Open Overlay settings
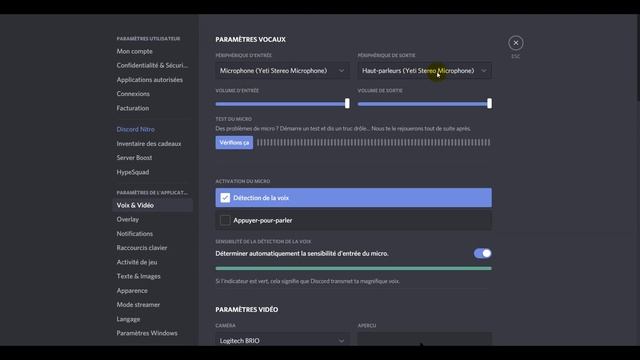The width and height of the screenshot is (640, 360). coord(128,220)
